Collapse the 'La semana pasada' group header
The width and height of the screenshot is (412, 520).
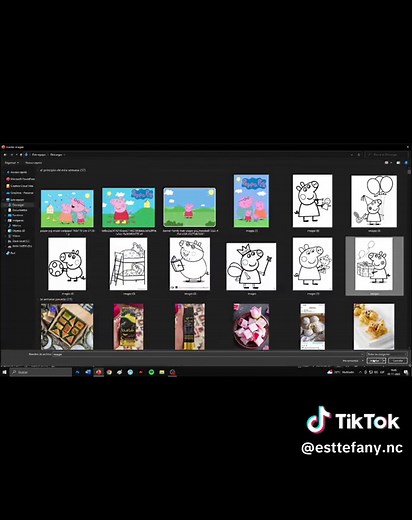click(x=56, y=299)
